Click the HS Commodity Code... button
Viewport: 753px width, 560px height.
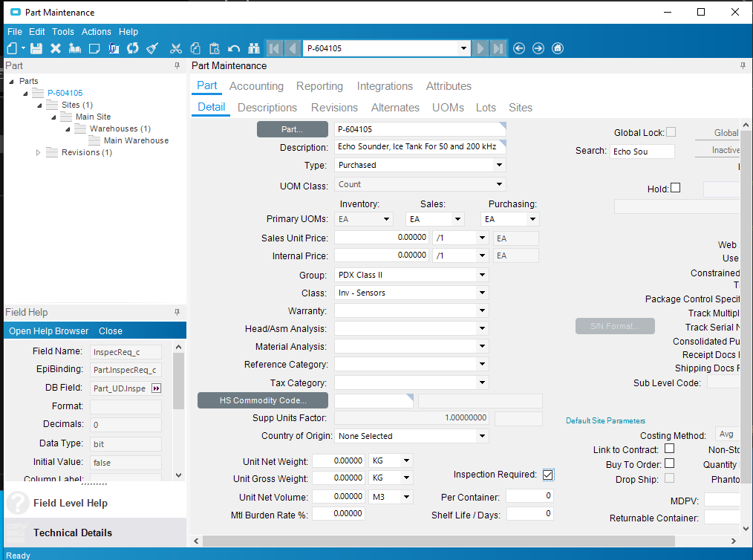(263, 400)
